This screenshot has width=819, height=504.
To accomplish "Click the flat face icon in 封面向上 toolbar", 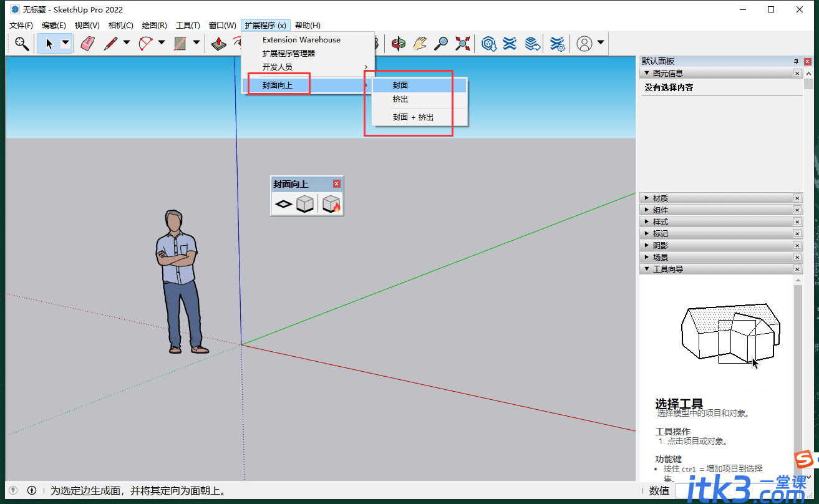I will 284,204.
